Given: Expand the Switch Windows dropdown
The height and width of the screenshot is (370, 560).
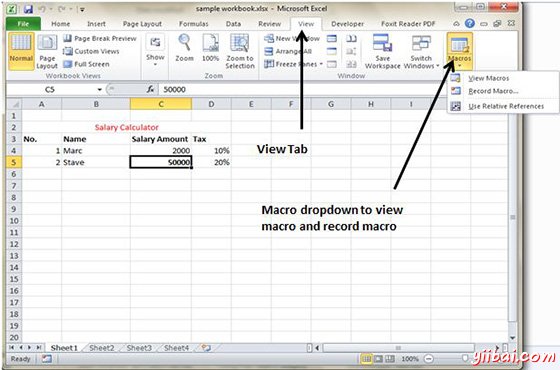Looking at the screenshot, I should [x=421, y=51].
